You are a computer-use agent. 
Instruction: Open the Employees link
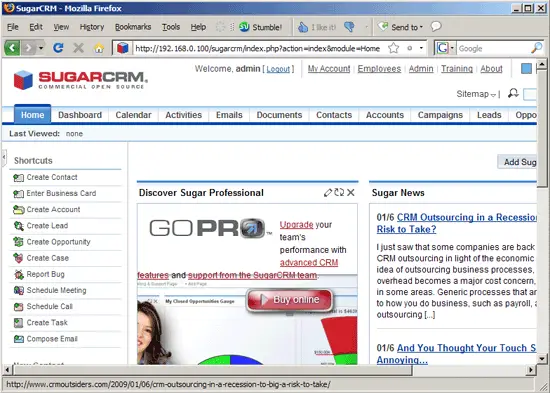point(379,69)
